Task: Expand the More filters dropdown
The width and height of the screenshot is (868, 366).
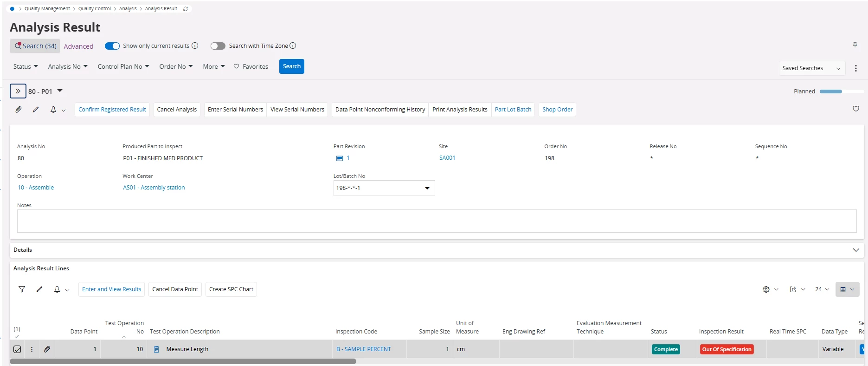Action: 214,66
